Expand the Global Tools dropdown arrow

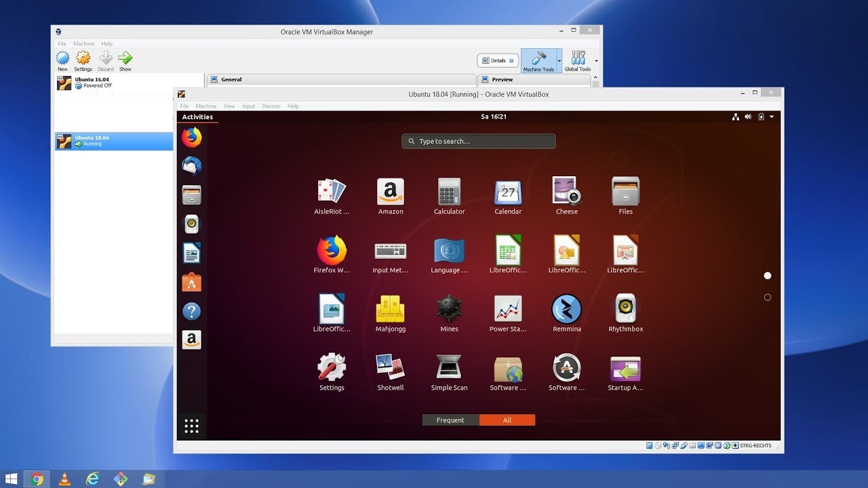pyautogui.click(x=596, y=60)
